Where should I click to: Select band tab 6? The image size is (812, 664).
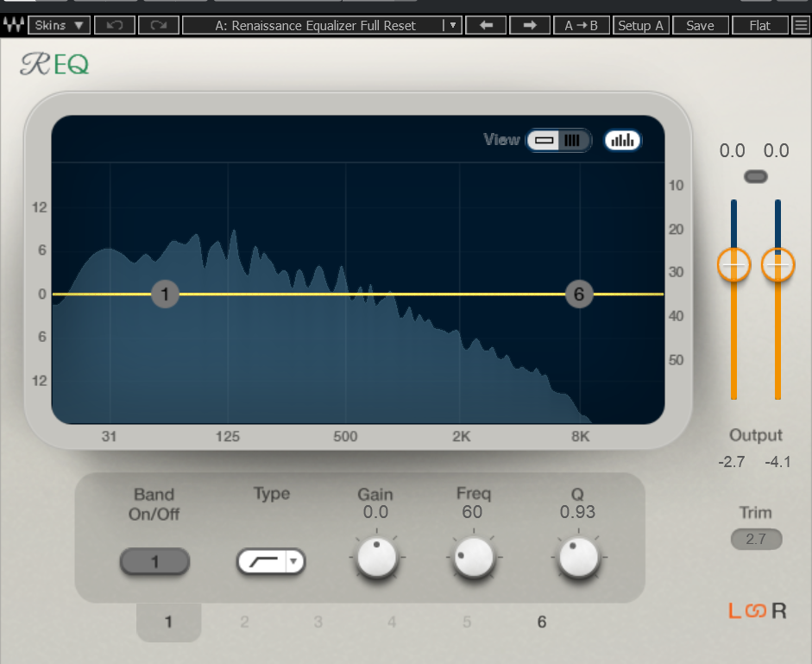[x=542, y=622]
